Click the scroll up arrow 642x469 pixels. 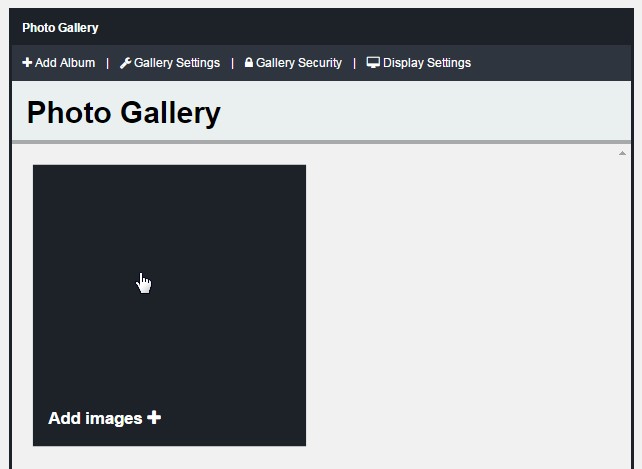point(622,154)
